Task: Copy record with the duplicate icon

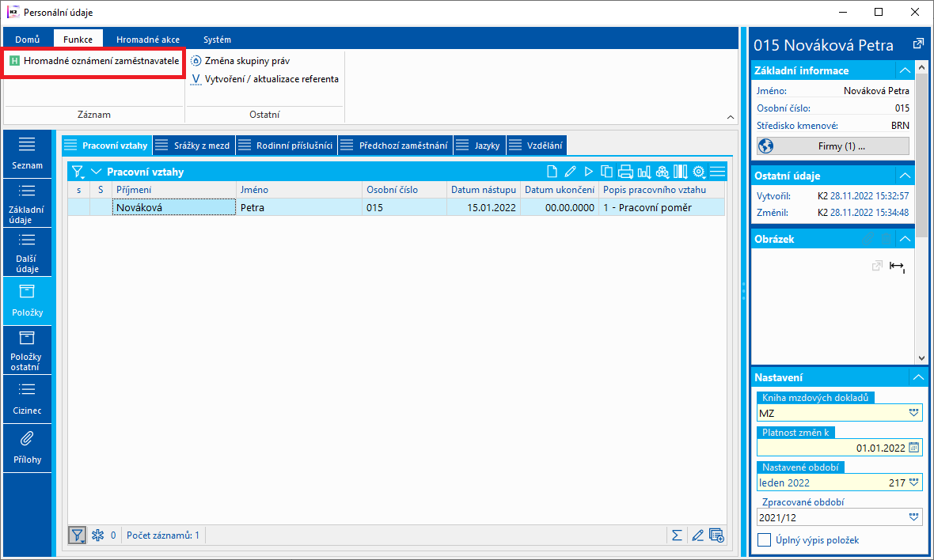Action: [607, 172]
